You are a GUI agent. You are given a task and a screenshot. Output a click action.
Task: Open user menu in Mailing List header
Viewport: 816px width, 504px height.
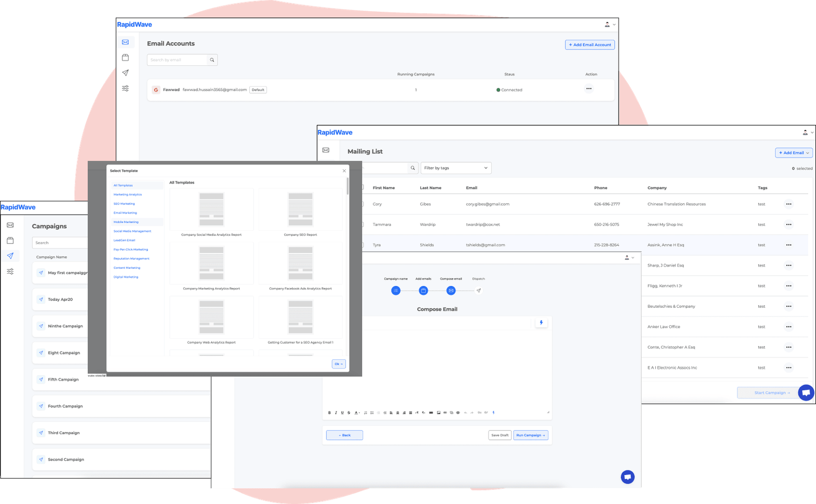(808, 132)
